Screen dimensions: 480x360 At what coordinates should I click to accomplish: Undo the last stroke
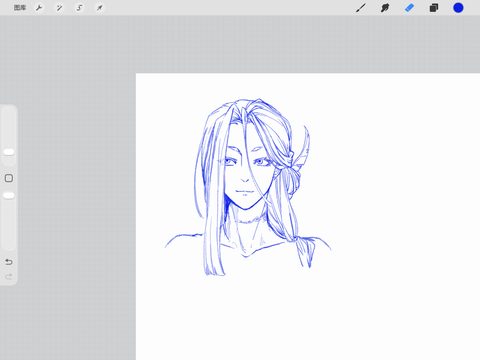9,262
